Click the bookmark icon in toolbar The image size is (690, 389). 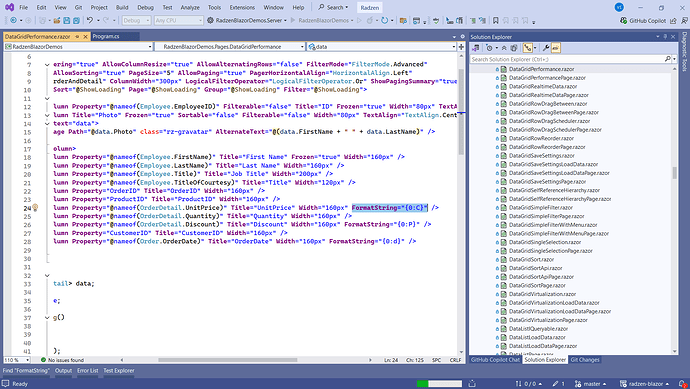tap(495, 20)
